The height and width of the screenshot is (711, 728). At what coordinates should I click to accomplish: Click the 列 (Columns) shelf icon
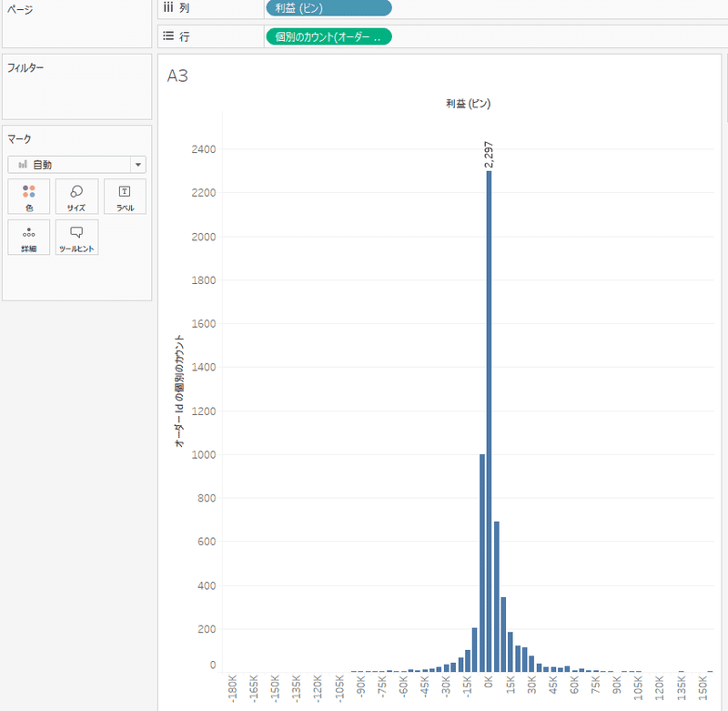(168, 7)
